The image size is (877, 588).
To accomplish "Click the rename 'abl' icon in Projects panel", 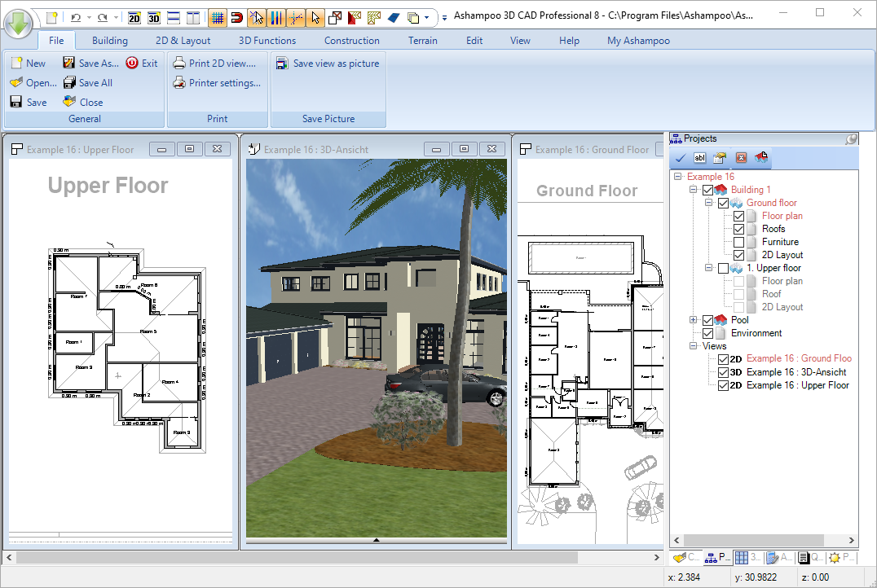I will (x=699, y=158).
